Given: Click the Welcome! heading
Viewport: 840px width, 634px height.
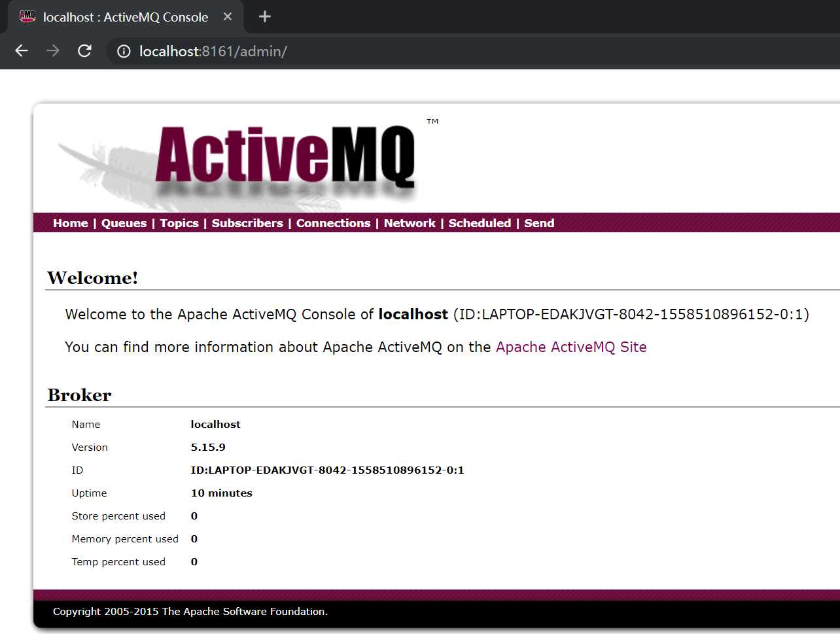Looking at the screenshot, I should [x=93, y=278].
